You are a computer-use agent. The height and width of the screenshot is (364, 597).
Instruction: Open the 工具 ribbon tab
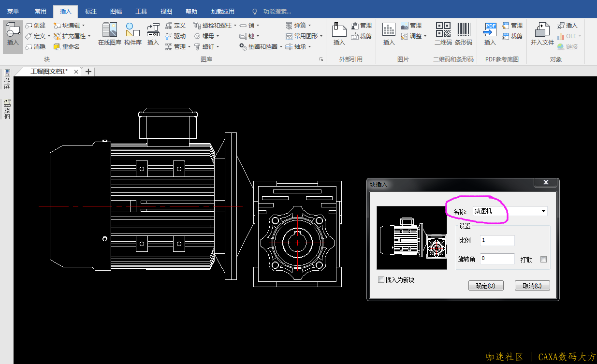141,11
